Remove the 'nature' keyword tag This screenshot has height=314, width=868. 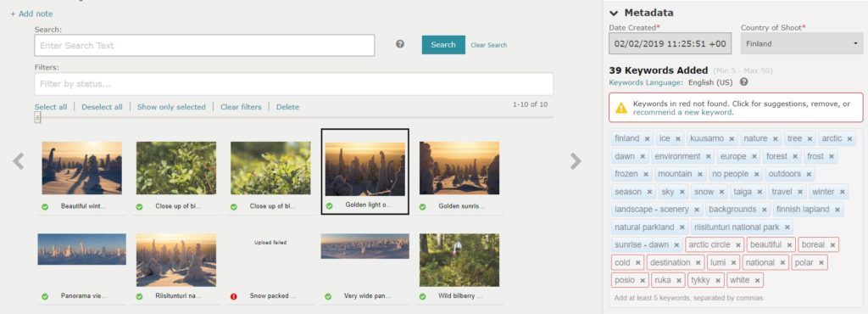click(x=775, y=139)
